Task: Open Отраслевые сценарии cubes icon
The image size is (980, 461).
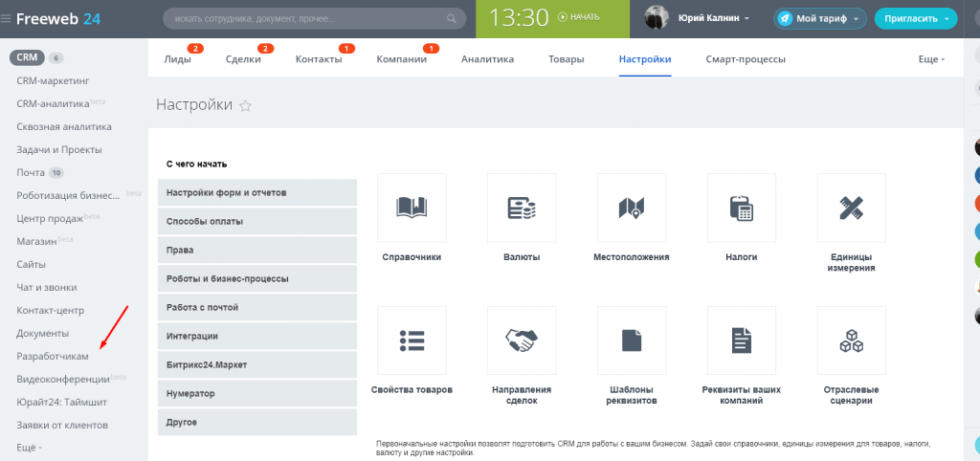Action: coord(851,340)
